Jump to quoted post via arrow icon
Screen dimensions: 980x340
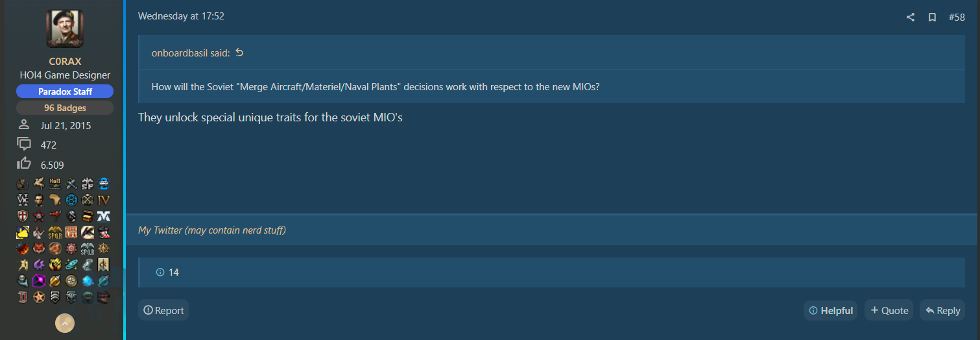239,53
